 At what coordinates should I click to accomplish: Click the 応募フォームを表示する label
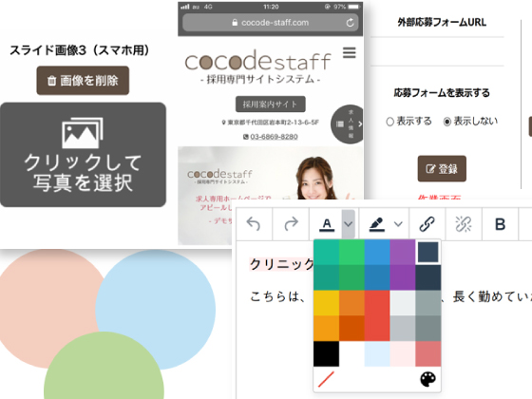tap(442, 93)
